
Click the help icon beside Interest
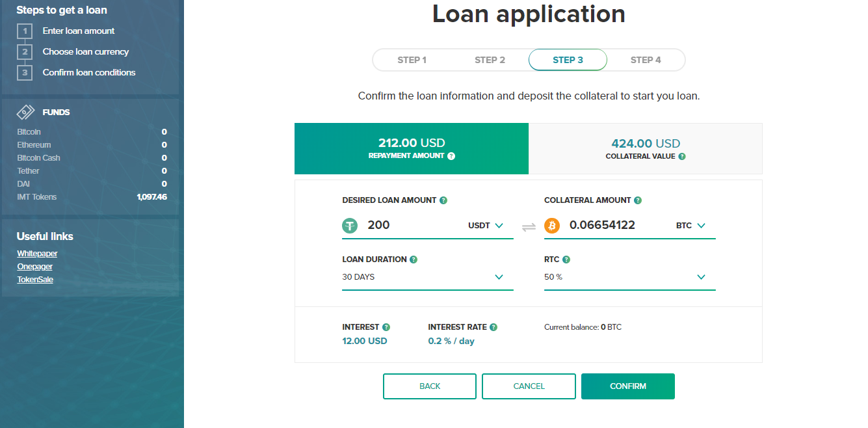pyautogui.click(x=386, y=327)
